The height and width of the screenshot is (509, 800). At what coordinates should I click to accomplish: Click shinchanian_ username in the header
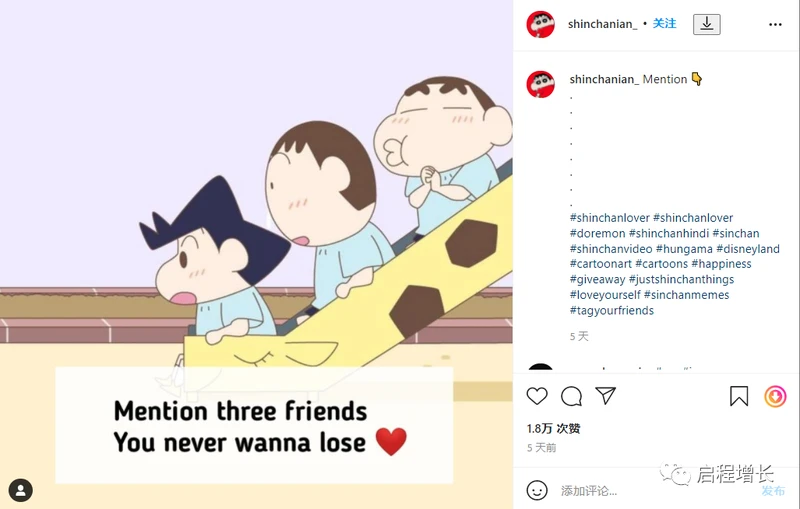pos(602,24)
